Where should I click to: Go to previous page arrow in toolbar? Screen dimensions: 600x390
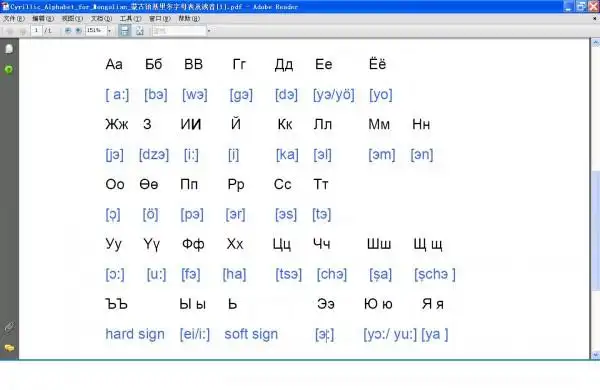pos(10,31)
